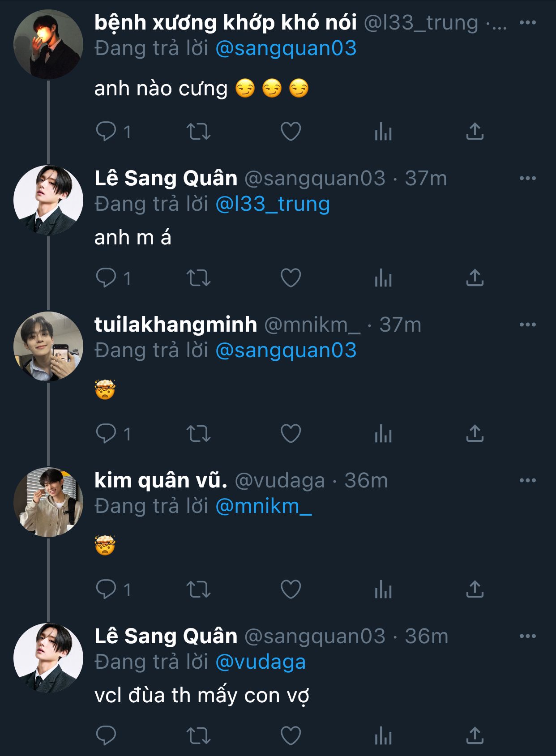Open the @vudaga mention link
556x756 pixels.
(x=261, y=662)
